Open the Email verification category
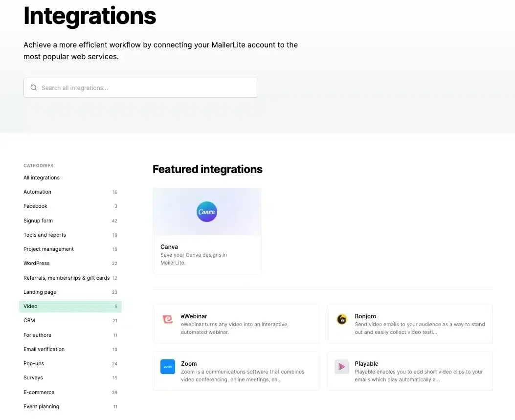Viewport: 515px width, 420px height. 70,349
